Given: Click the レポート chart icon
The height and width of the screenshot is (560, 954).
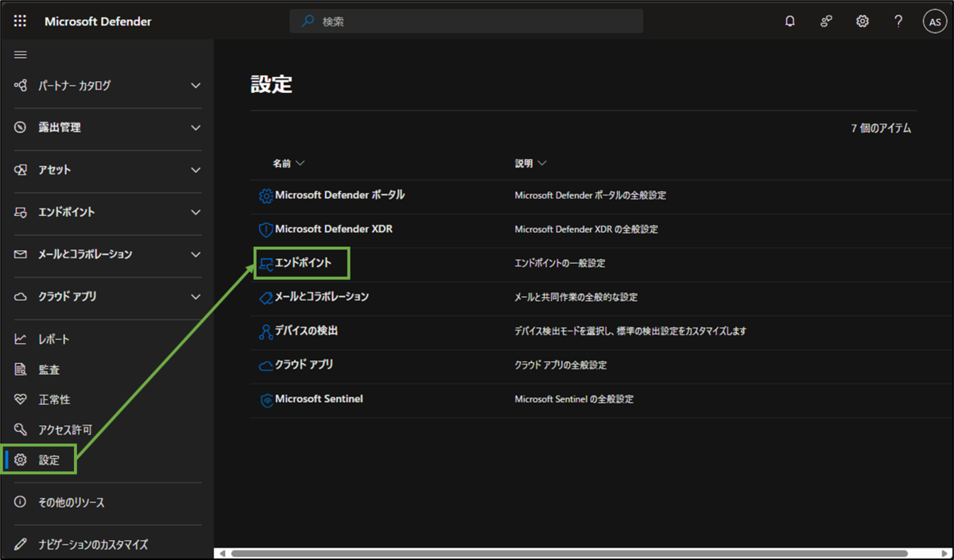Looking at the screenshot, I should [x=21, y=339].
